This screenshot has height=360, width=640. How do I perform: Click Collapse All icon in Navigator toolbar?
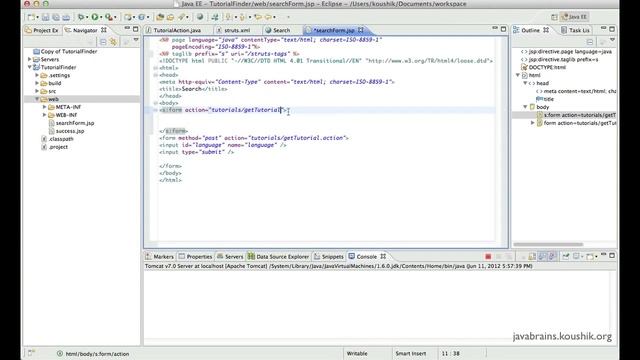(x=103, y=42)
